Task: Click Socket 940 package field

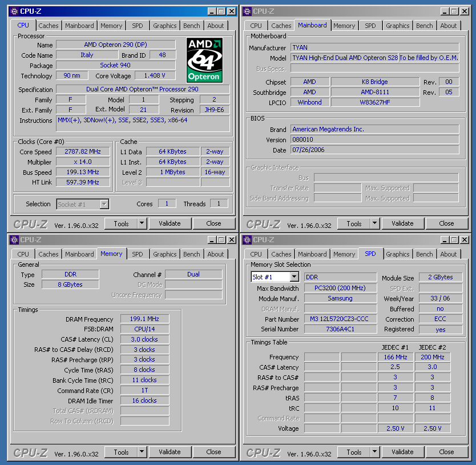Action: (x=116, y=65)
